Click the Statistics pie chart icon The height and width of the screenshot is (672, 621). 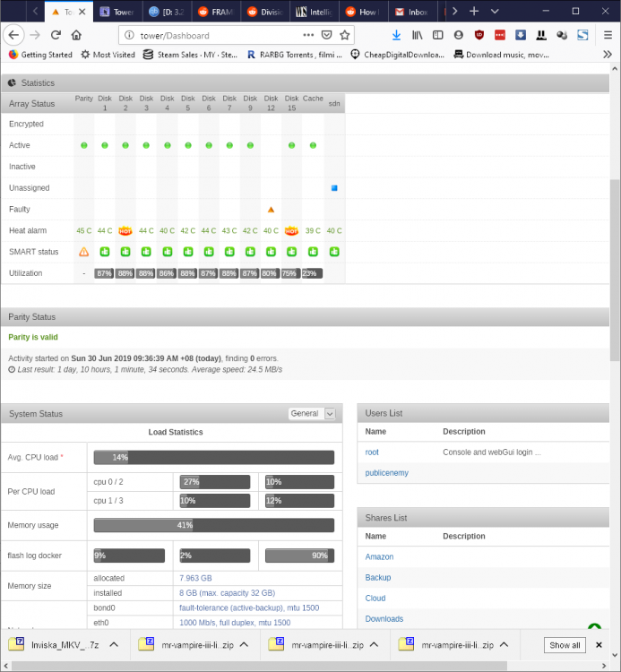pyautogui.click(x=12, y=82)
